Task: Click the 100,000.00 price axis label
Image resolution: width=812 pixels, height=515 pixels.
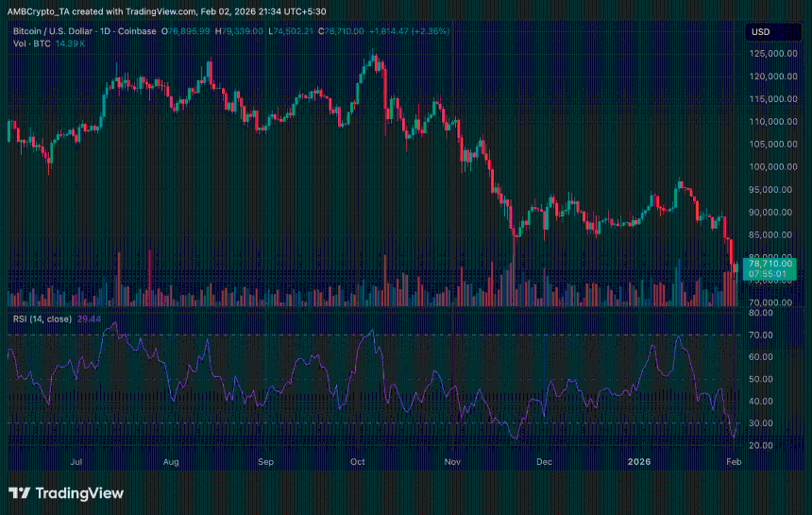Action: tap(770, 167)
